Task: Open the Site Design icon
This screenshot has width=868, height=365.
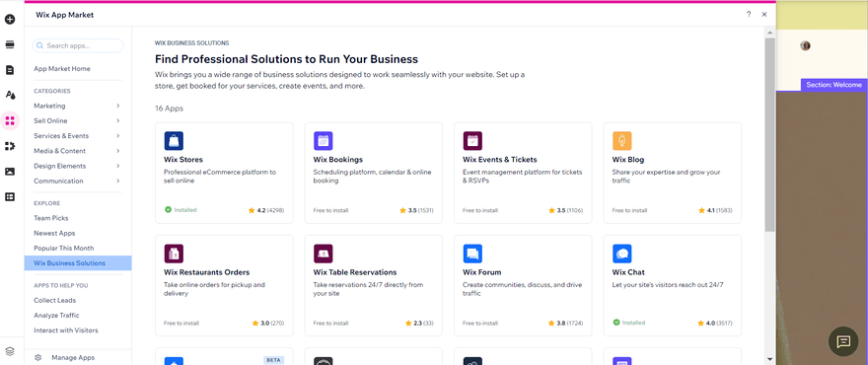Action: pyautogui.click(x=10, y=95)
